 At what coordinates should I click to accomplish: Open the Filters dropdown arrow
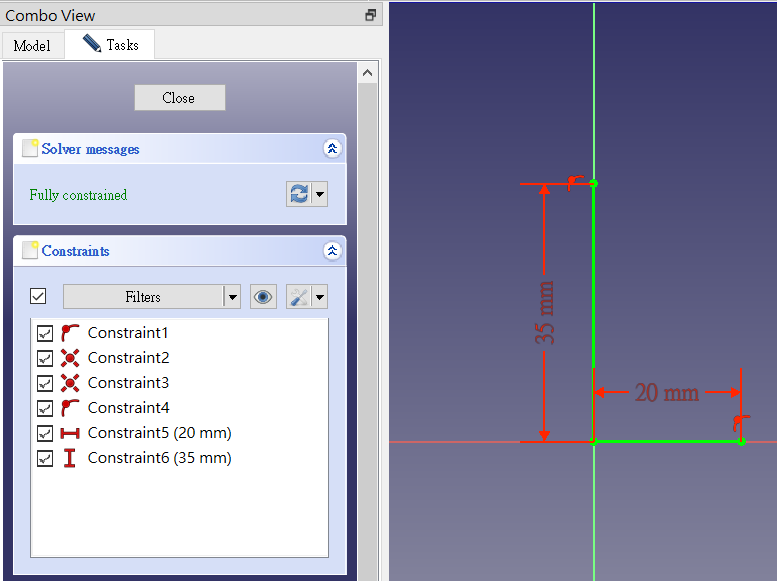[x=232, y=296]
